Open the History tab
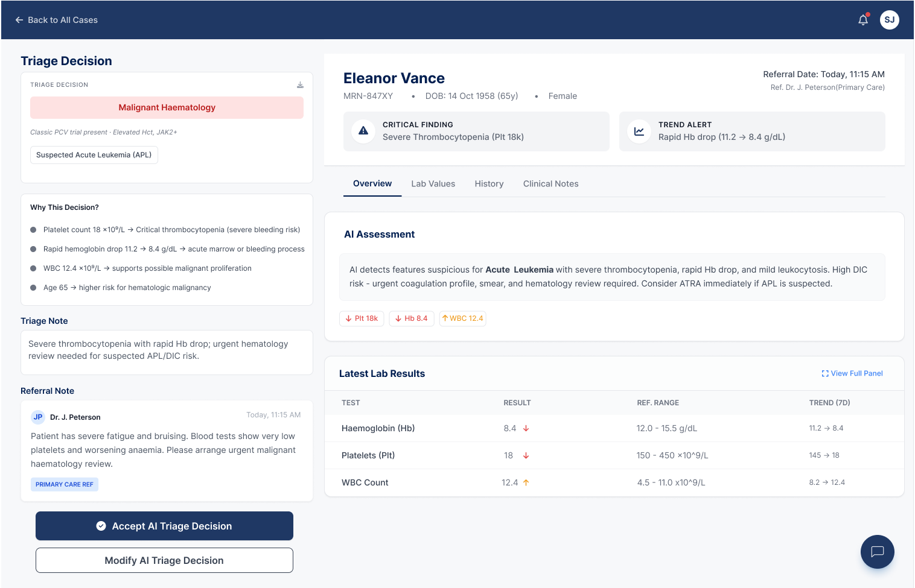This screenshot has width=915, height=588. [x=489, y=184]
